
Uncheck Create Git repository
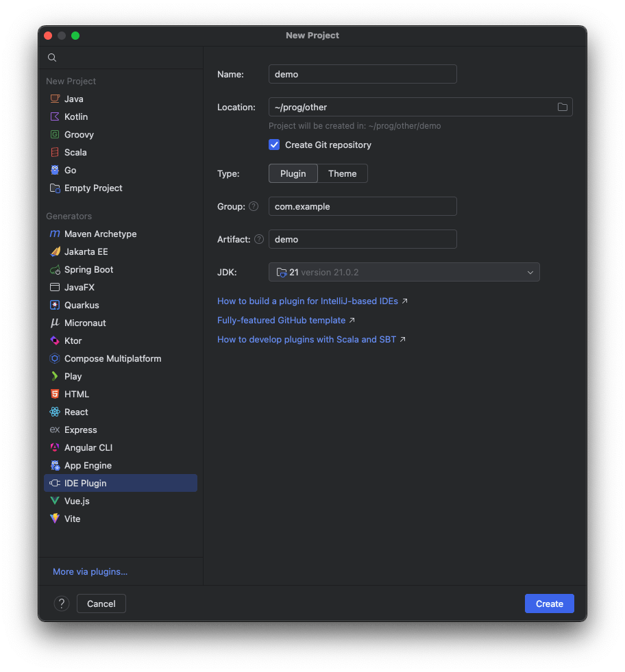click(x=274, y=145)
